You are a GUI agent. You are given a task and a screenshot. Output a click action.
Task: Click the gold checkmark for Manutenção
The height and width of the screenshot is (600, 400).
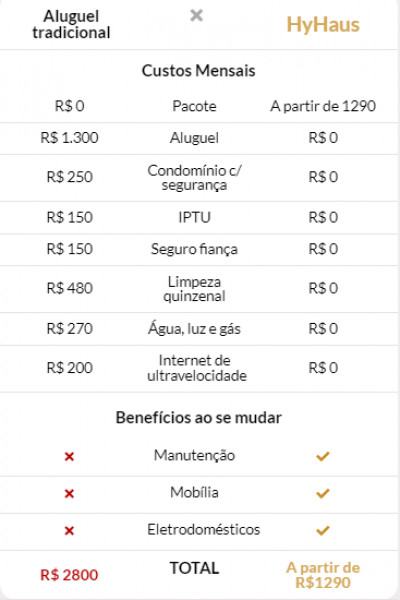pyautogui.click(x=323, y=456)
